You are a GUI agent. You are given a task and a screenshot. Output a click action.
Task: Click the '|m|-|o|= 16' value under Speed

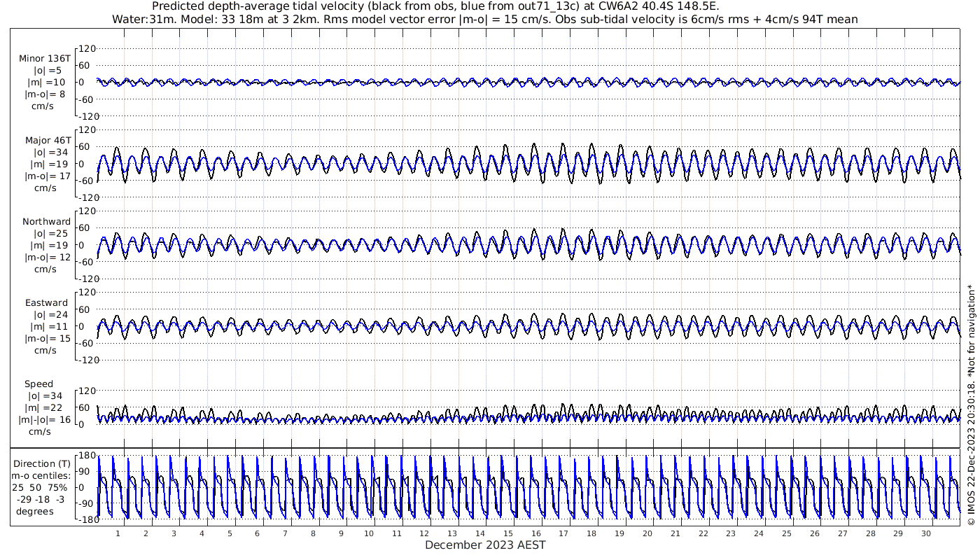(45, 420)
